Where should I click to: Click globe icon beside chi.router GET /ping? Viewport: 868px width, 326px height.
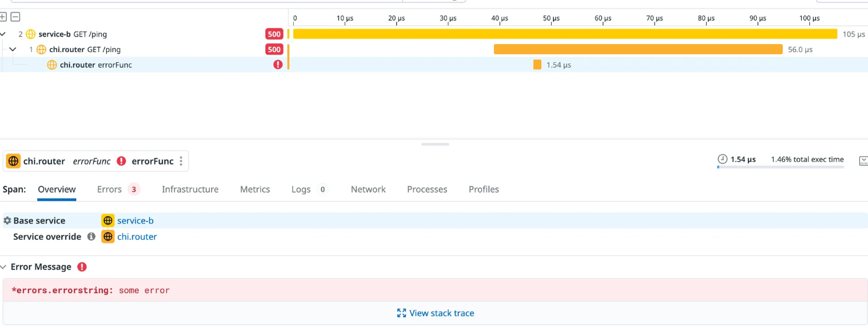point(42,49)
